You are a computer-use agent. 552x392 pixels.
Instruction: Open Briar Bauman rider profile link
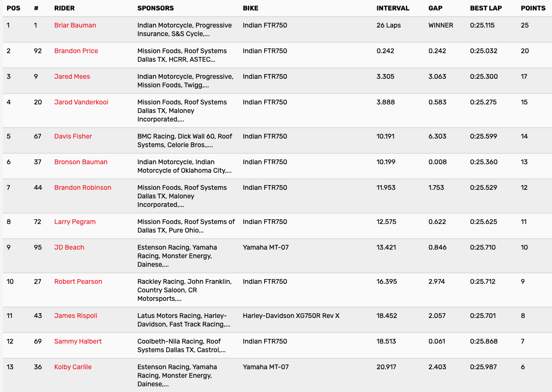click(75, 25)
